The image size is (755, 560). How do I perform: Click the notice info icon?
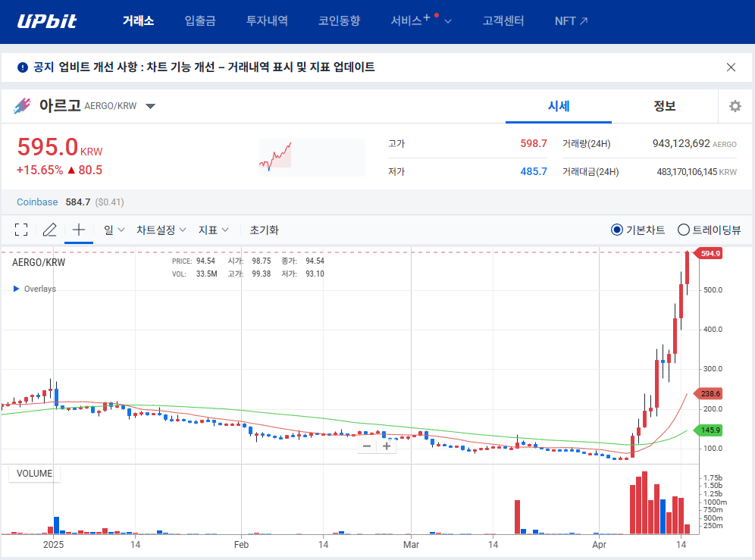coord(23,67)
